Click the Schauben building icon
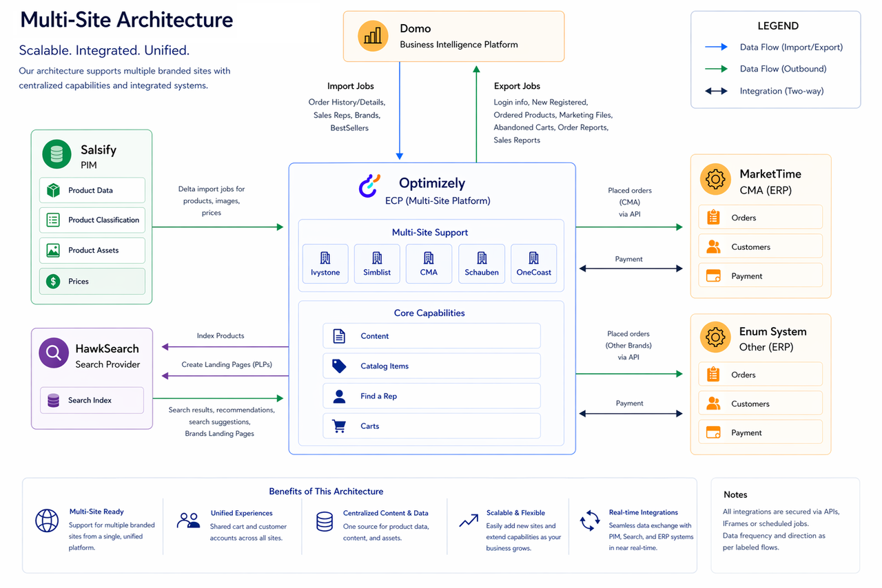Image resolution: width=882 pixels, height=588 pixels. [x=482, y=258]
